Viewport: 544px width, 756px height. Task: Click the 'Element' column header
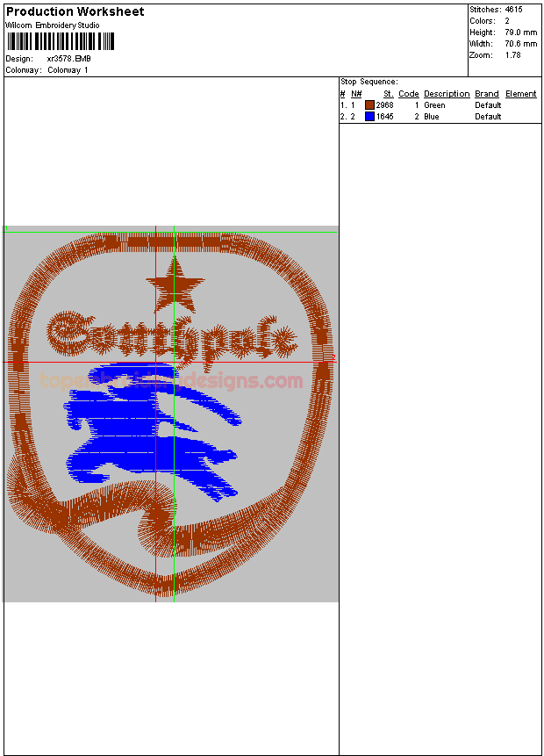(521, 94)
